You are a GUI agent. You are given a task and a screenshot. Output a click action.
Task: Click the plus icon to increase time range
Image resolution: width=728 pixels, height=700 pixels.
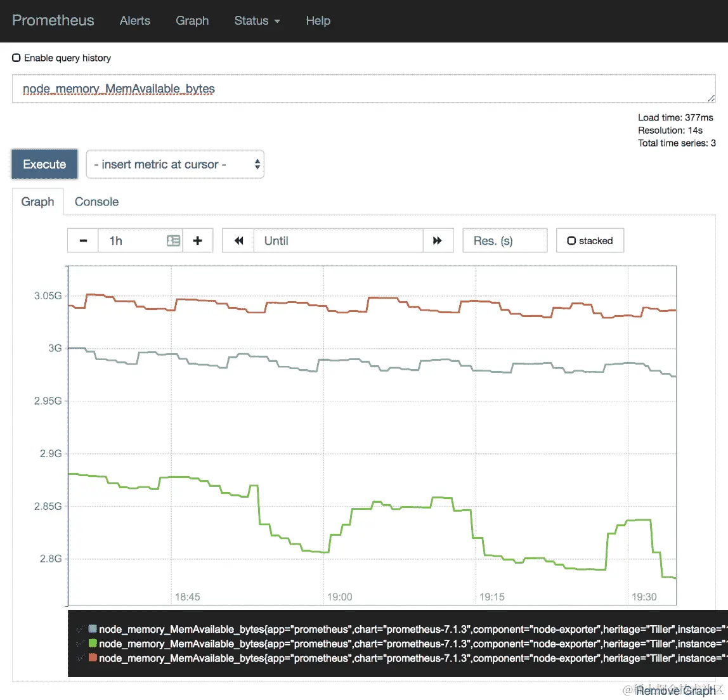[x=198, y=240]
